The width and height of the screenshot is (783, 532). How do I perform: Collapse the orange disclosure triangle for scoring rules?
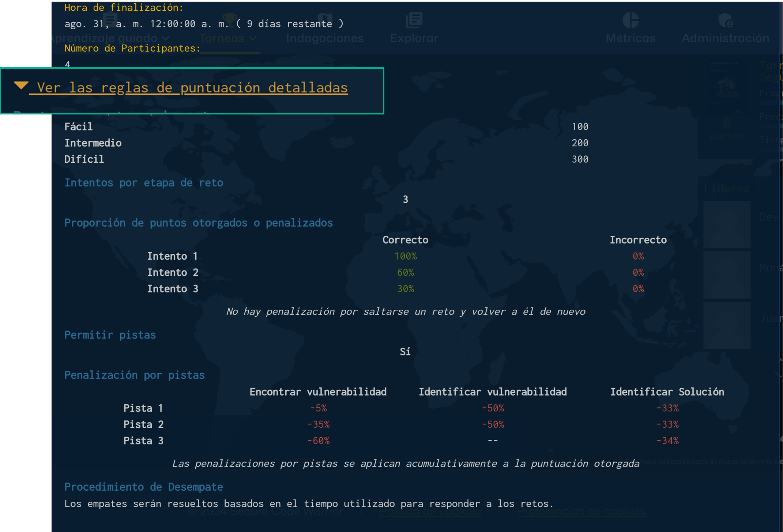[x=21, y=86]
